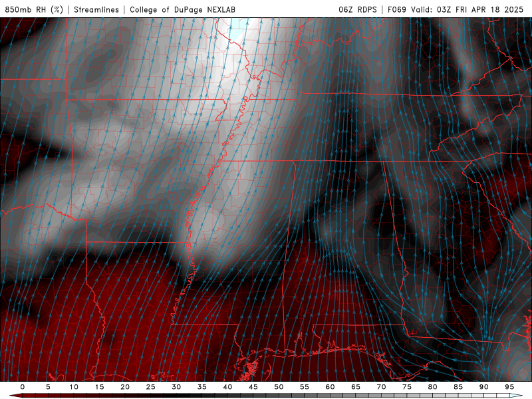Click the 45 label on the colorbar
This screenshot has width=532, height=399.
pyautogui.click(x=253, y=387)
